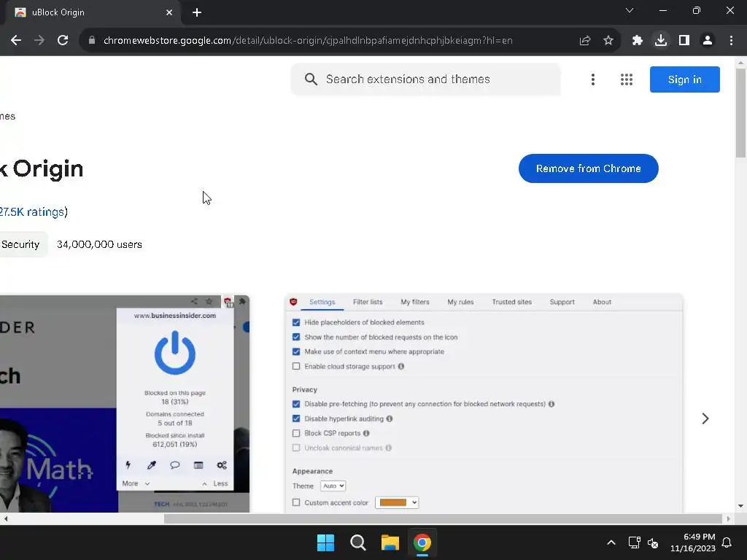The height and width of the screenshot is (560, 747).
Task: Switch to the My filters tab
Action: pyautogui.click(x=415, y=302)
